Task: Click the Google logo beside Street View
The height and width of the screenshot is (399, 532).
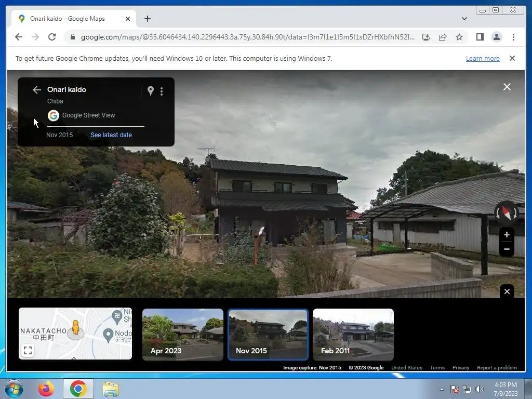Action: 54,115
